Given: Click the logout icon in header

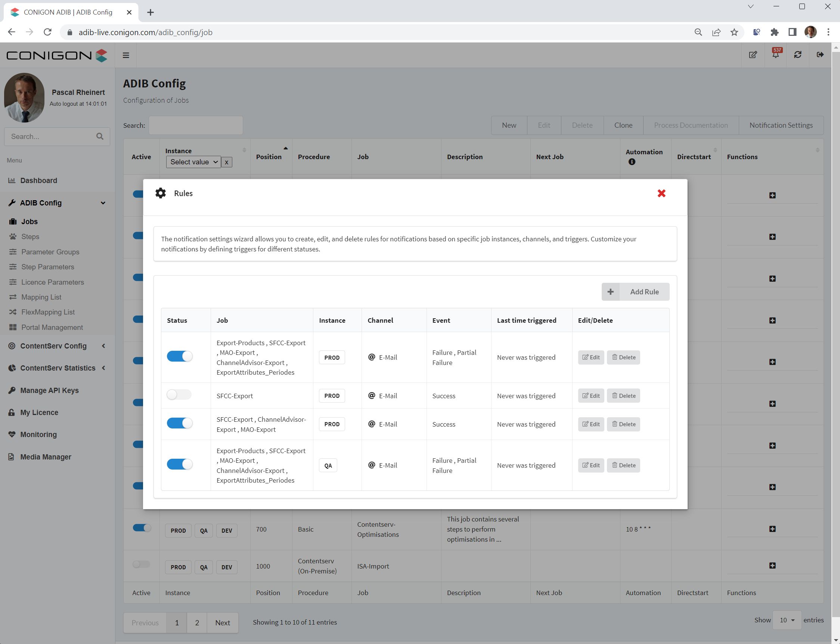Looking at the screenshot, I should click(820, 55).
